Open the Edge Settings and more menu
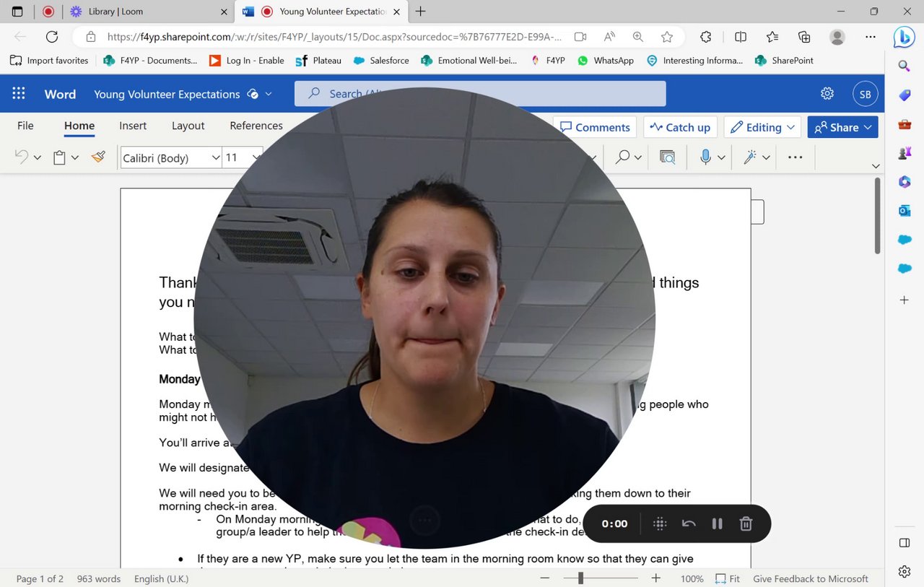Screen dimensions: 924x587 point(871,37)
